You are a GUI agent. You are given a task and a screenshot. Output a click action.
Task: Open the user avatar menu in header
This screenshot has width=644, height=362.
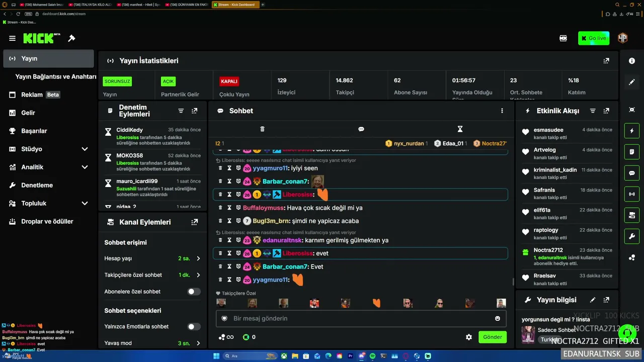tap(622, 38)
